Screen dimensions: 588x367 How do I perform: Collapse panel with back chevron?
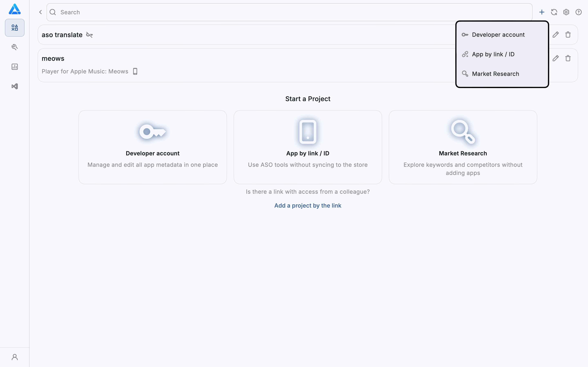coord(41,12)
